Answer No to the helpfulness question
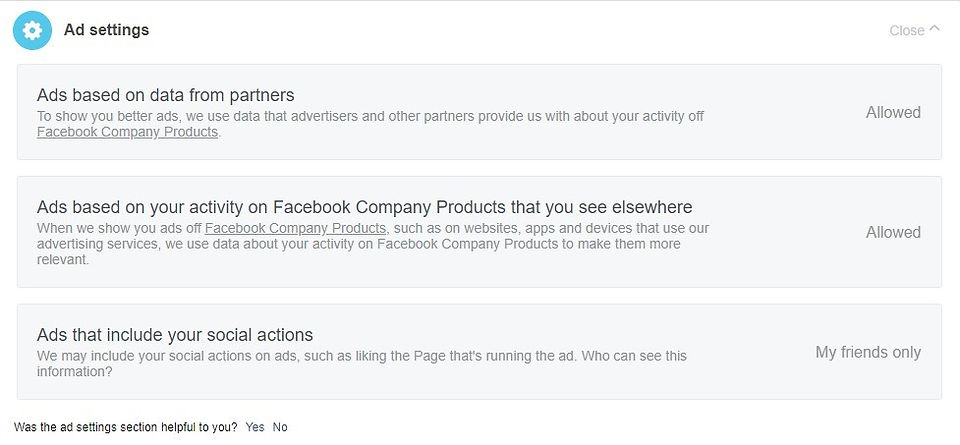Viewport: 960px width, 445px height. [x=280, y=427]
